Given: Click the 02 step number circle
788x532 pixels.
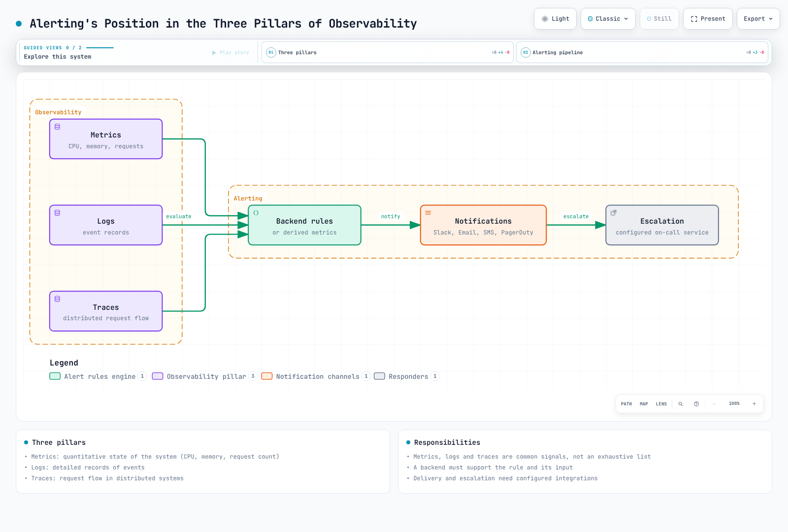Looking at the screenshot, I should click(525, 52).
